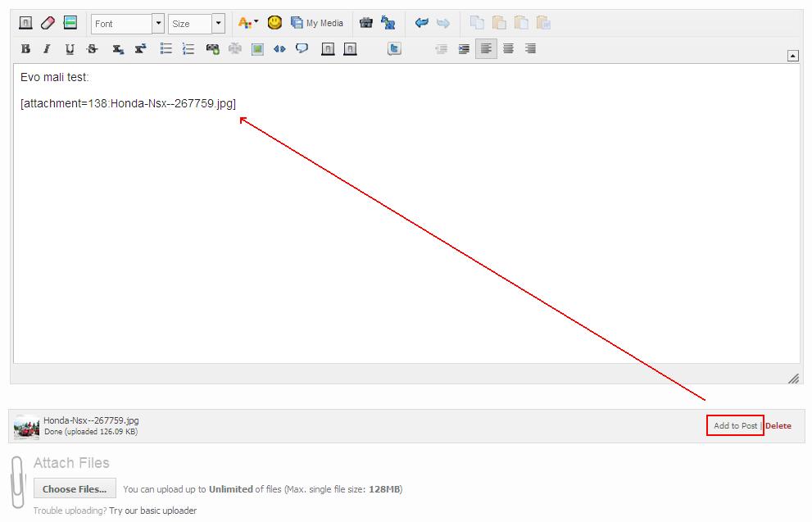
Task: Toggle strikethrough text formatting
Action: coord(92,49)
